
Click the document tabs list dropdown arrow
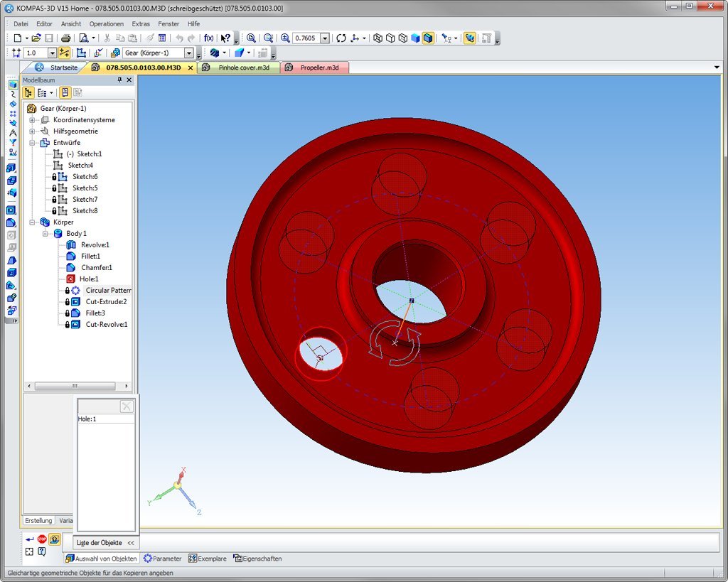coord(717,68)
